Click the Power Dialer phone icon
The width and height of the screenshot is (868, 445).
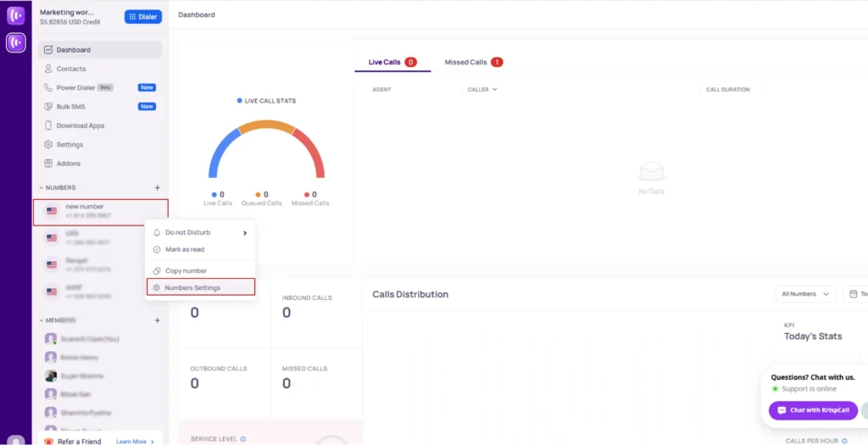pyautogui.click(x=48, y=87)
